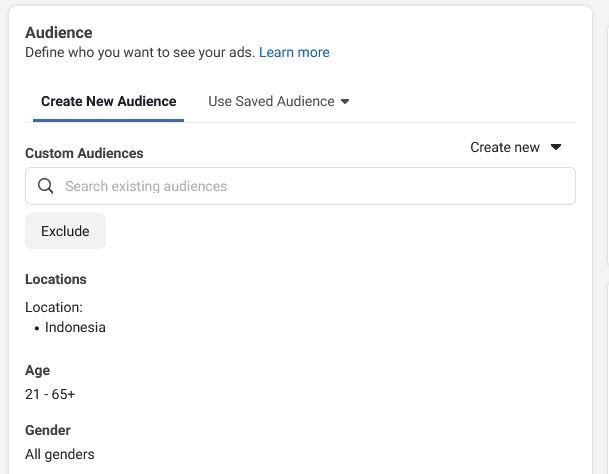Click the Exclude button
Viewport: 609px width, 474px height.
tap(65, 231)
